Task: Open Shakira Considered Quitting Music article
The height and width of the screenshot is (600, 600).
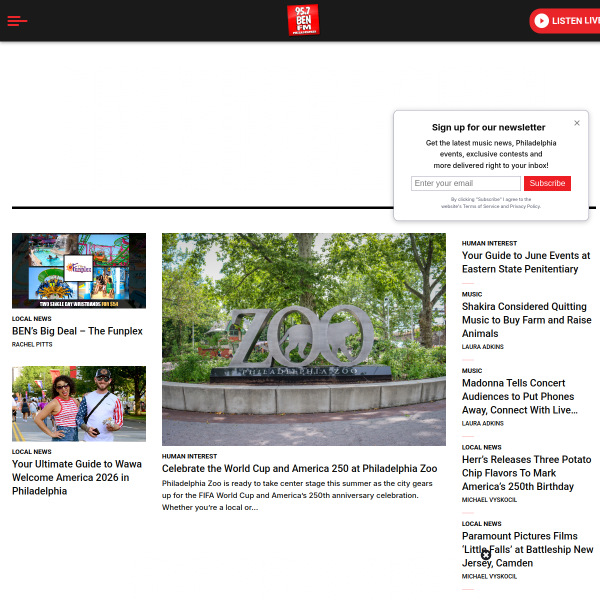Action: pyautogui.click(x=527, y=320)
